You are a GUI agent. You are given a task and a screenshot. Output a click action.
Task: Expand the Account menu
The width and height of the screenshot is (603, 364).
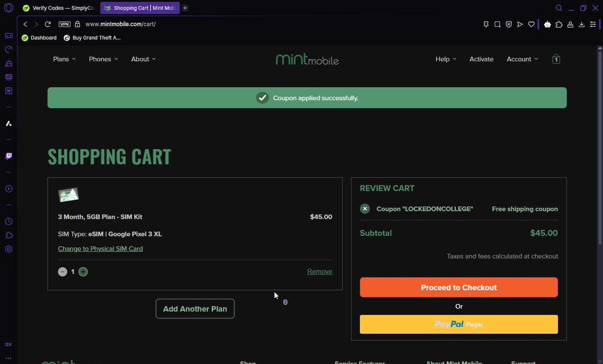pyautogui.click(x=522, y=59)
